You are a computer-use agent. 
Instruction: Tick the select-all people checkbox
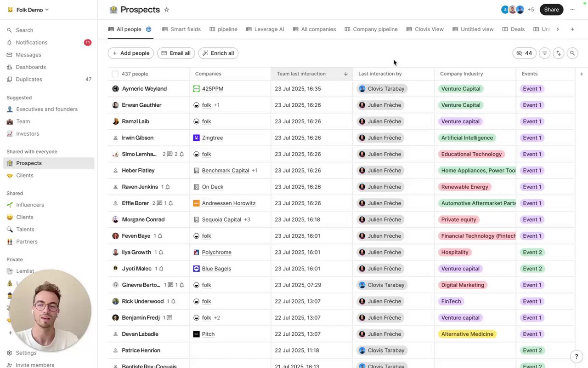point(115,74)
